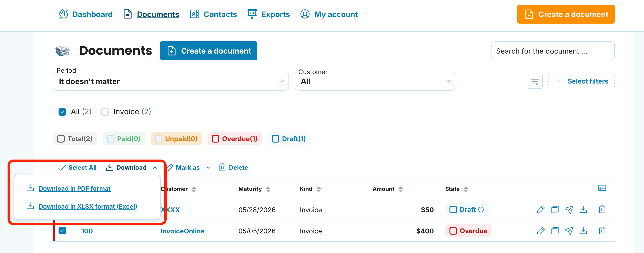The height and width of the screenshot is (253, 644).
Task: Duplicate the $50 Draft invoice via copy icon
Action: coord(555,210)
